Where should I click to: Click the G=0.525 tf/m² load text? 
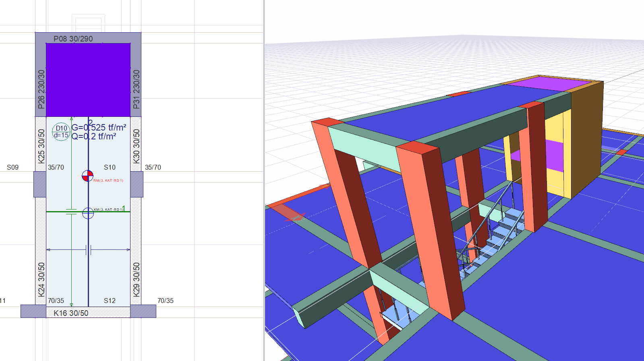click(x=99, y=128)
